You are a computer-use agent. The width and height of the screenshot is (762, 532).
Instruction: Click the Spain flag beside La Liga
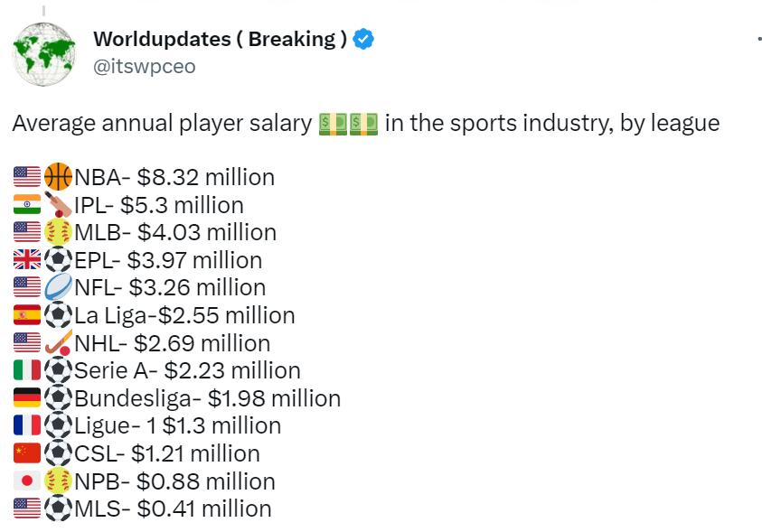click(x=27, y=315)
